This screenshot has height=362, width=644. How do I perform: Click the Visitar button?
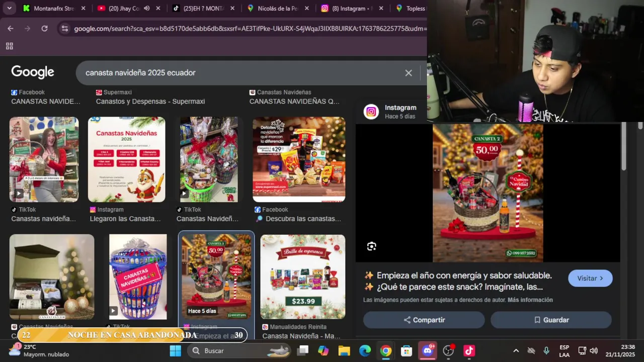coord(590,278)
